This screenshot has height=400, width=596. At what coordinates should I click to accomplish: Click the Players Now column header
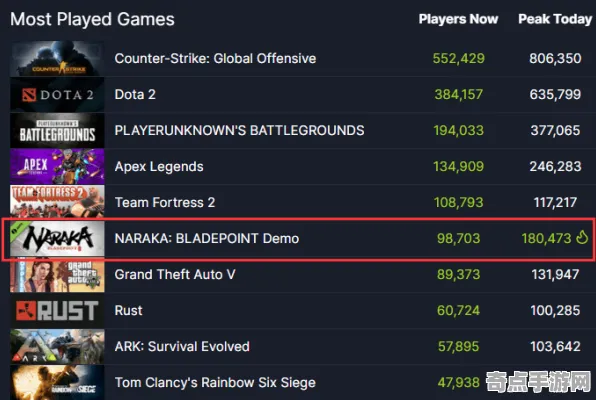tap(458, 19)
